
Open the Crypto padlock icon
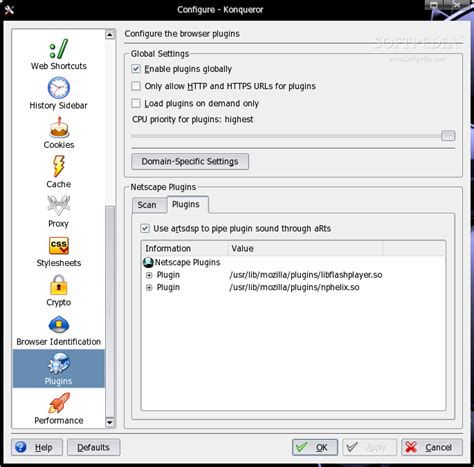59,284
